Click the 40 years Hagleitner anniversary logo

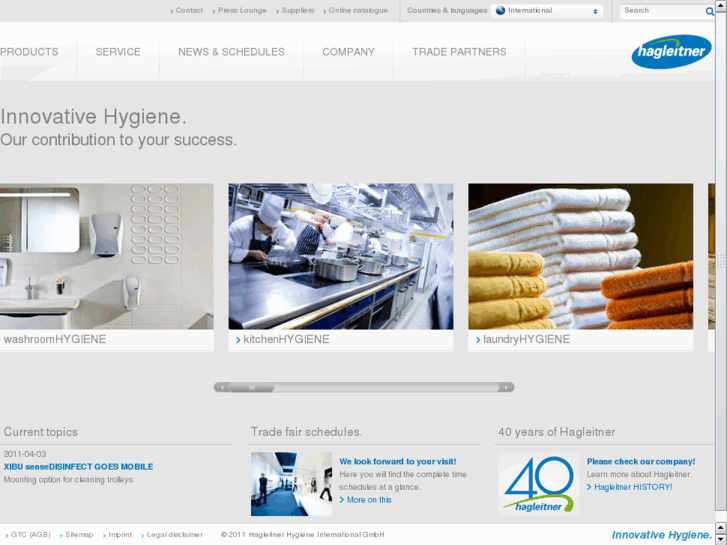click(x=538, y=484)
